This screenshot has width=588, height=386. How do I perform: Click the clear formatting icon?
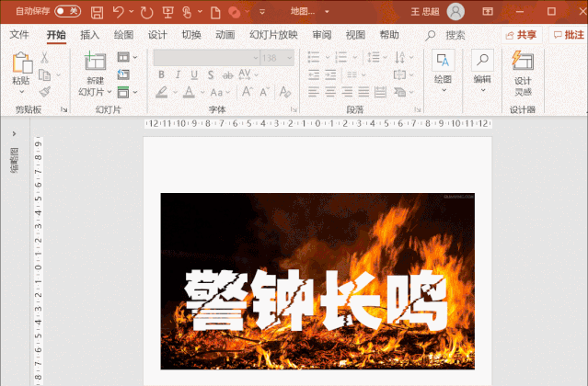[x=285, y=92]
